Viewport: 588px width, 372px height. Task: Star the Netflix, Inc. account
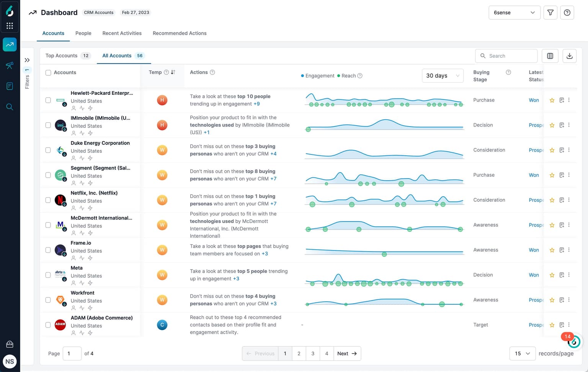click(x=552, y=200)
